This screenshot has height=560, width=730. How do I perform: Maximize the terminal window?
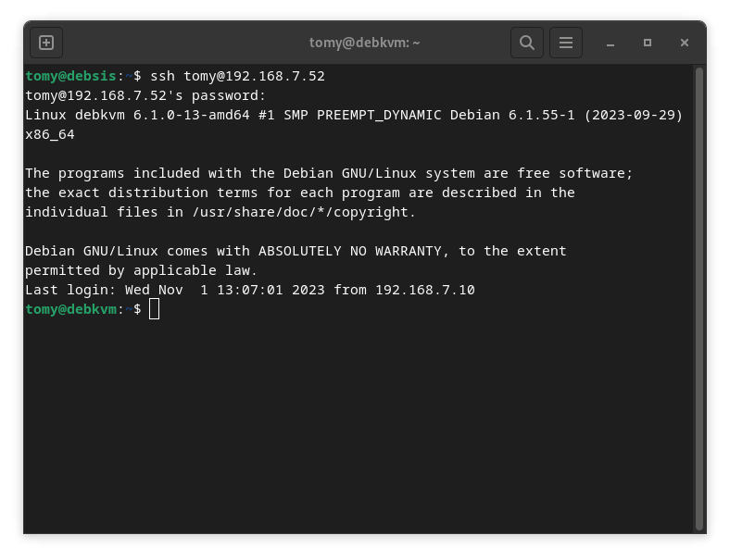pos(648,43)
